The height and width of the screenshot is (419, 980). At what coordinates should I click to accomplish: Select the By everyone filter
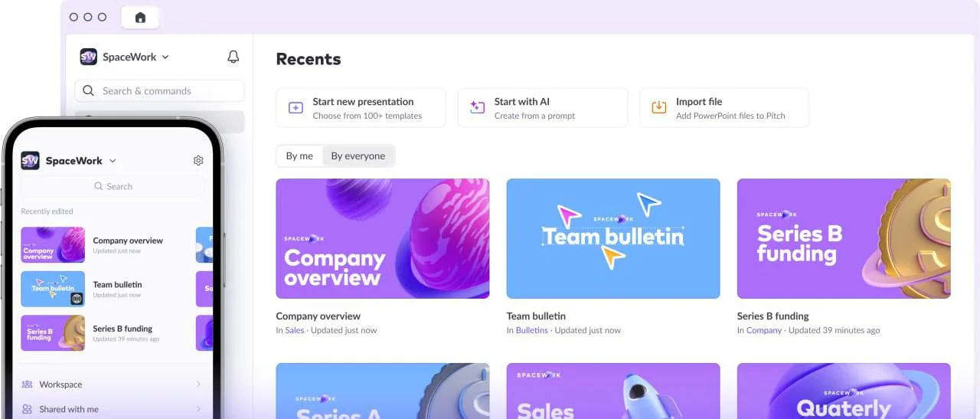pos(358,155)
